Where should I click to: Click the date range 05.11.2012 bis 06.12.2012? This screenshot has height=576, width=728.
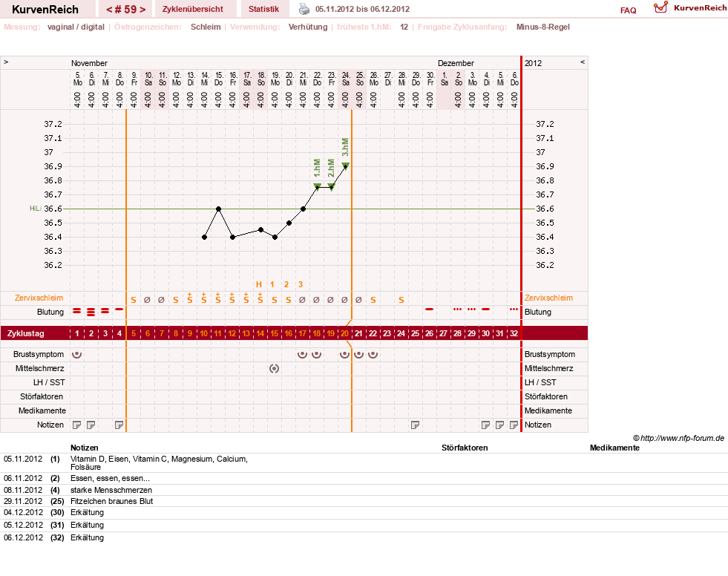click(x=362, y=9)
